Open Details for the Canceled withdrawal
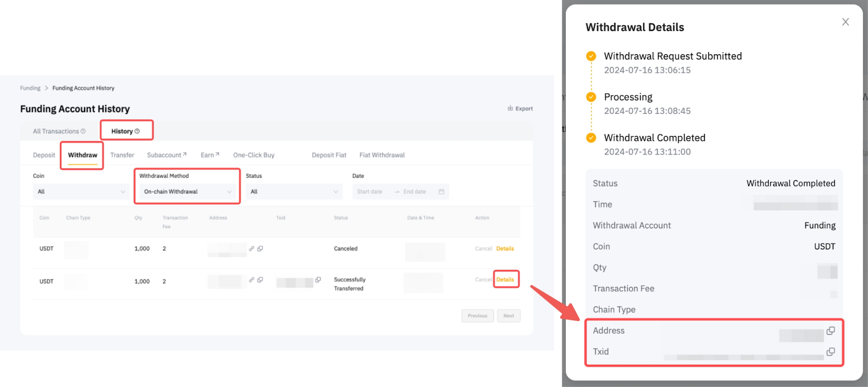Image resolution: width=868 pixels, height=387 pixels. [x=505, y=249]
